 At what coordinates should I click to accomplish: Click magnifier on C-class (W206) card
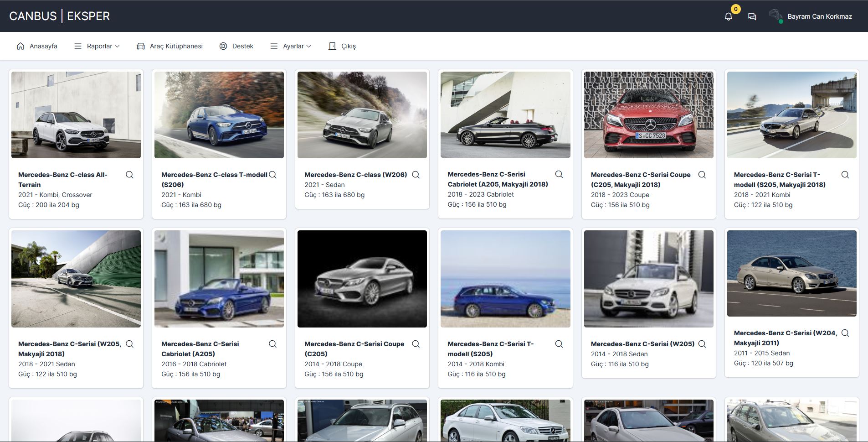pos(416,175)
